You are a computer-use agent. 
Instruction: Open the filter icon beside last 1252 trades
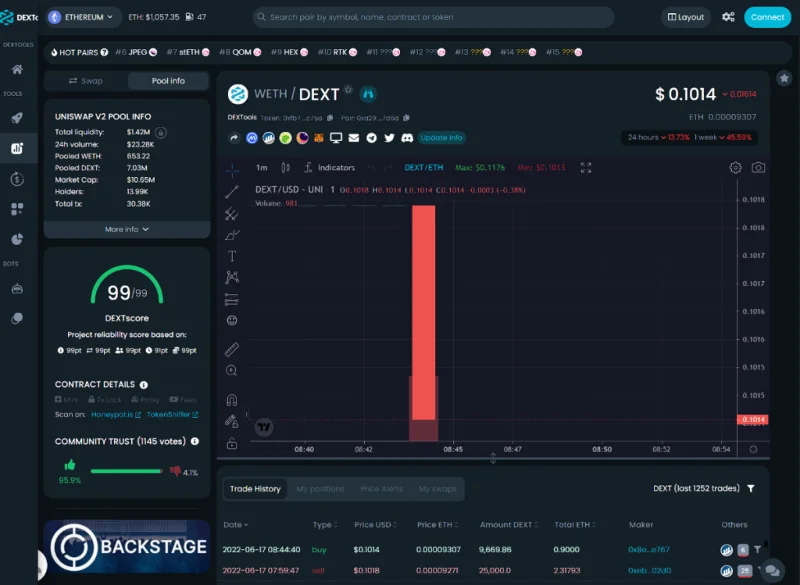[751, 489]
